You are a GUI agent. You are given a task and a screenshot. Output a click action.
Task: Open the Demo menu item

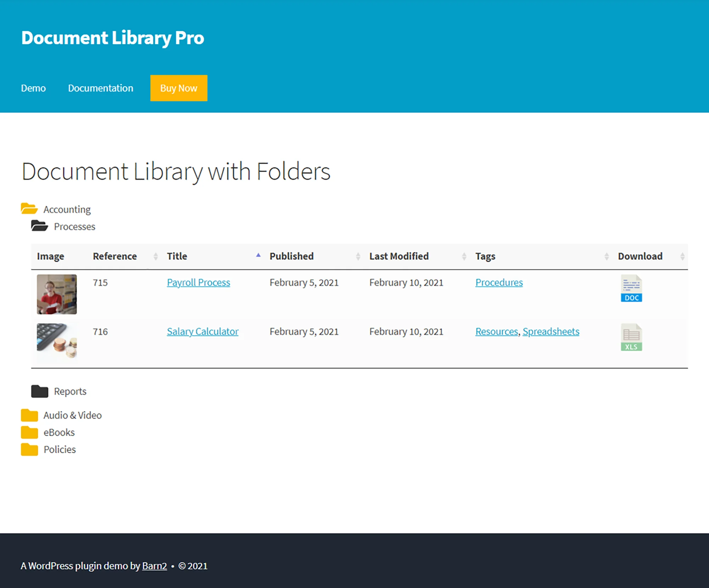click(33, 88)
